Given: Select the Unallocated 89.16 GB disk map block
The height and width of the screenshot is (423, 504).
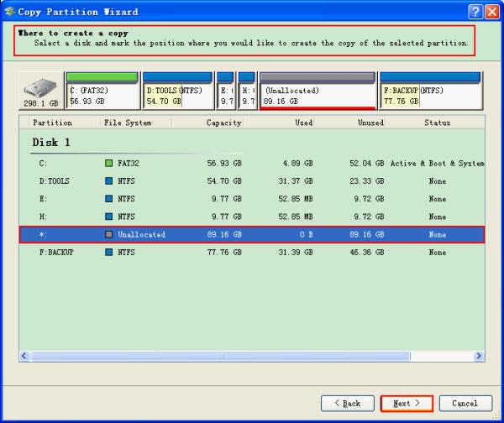Looking at the screenshot, I should click(316, 93).
